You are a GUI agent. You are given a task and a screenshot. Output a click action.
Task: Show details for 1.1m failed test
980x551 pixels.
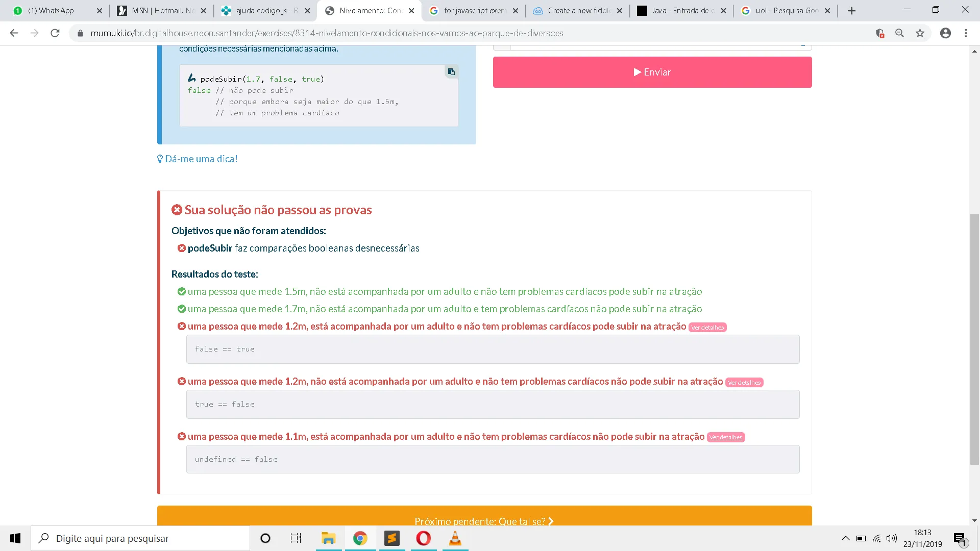coord(725,437)
